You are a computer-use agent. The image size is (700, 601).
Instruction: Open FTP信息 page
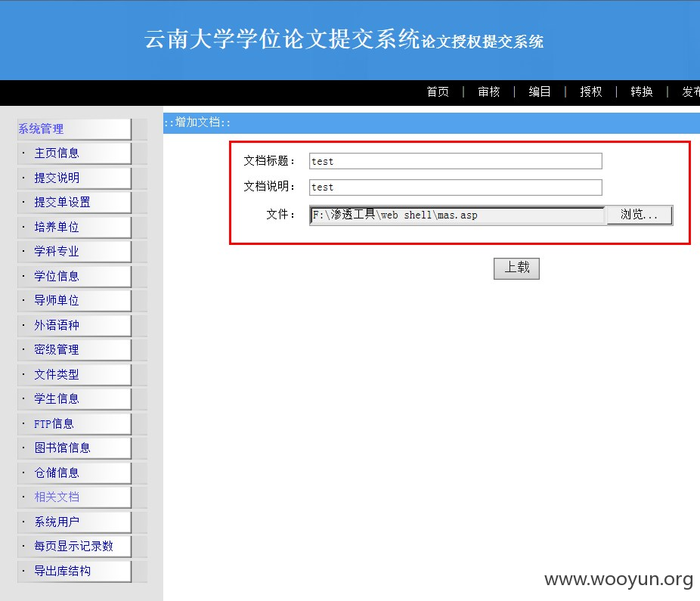(x=54, y=423)
